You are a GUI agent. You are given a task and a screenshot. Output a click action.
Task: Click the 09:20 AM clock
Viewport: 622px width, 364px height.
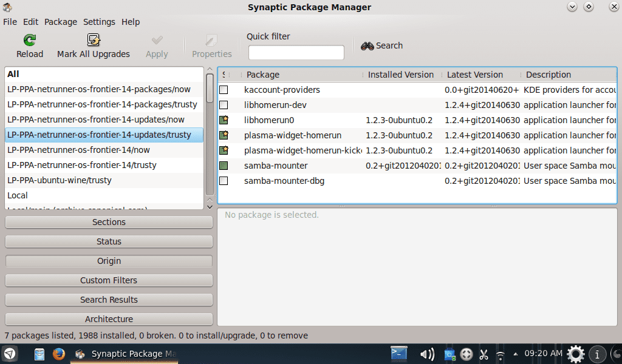tap(543, 353)
